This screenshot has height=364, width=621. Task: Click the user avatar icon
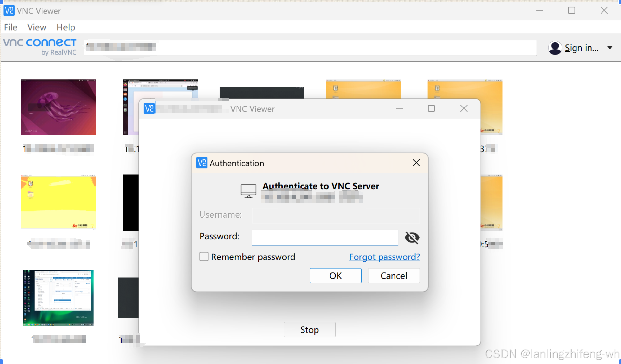click(555, 48)
